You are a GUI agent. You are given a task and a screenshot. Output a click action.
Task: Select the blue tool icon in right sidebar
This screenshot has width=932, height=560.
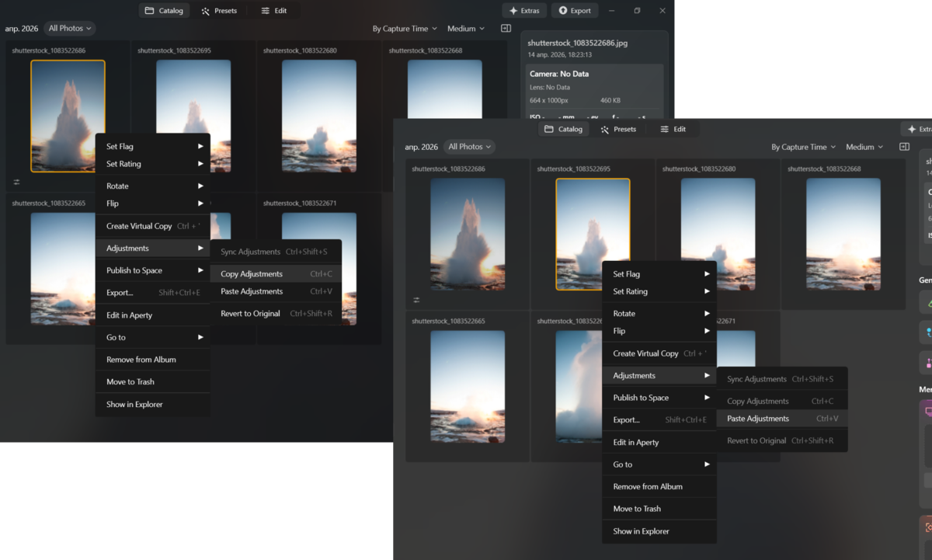pos(929,331)
